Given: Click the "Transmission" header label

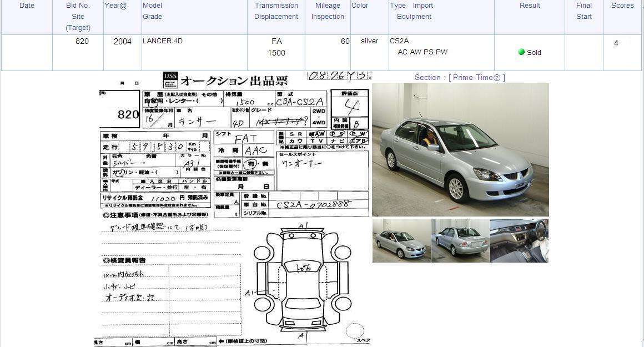Looking at the screenshot, I should (276, 6).
